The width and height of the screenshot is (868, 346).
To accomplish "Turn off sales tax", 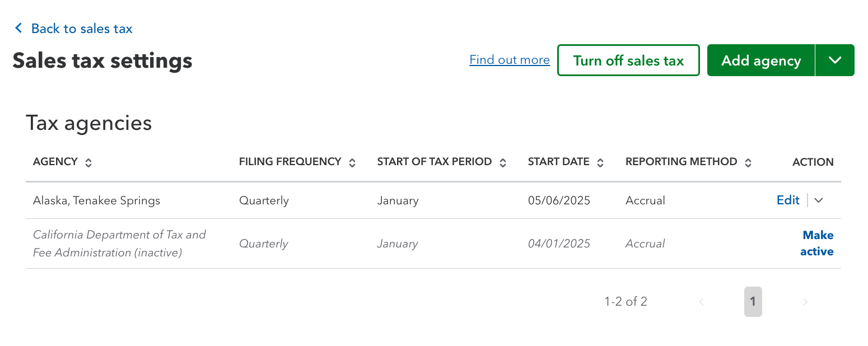I will 628,60.
